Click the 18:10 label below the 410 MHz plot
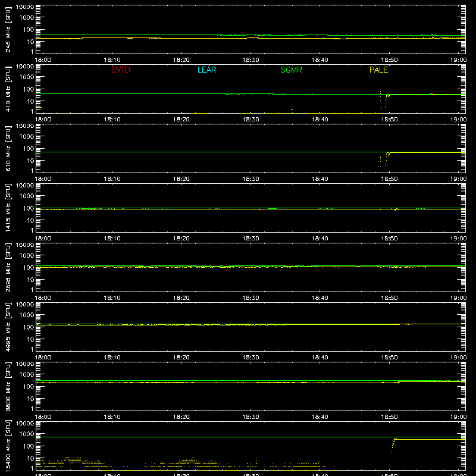The image size is (476, 476). 112,120
